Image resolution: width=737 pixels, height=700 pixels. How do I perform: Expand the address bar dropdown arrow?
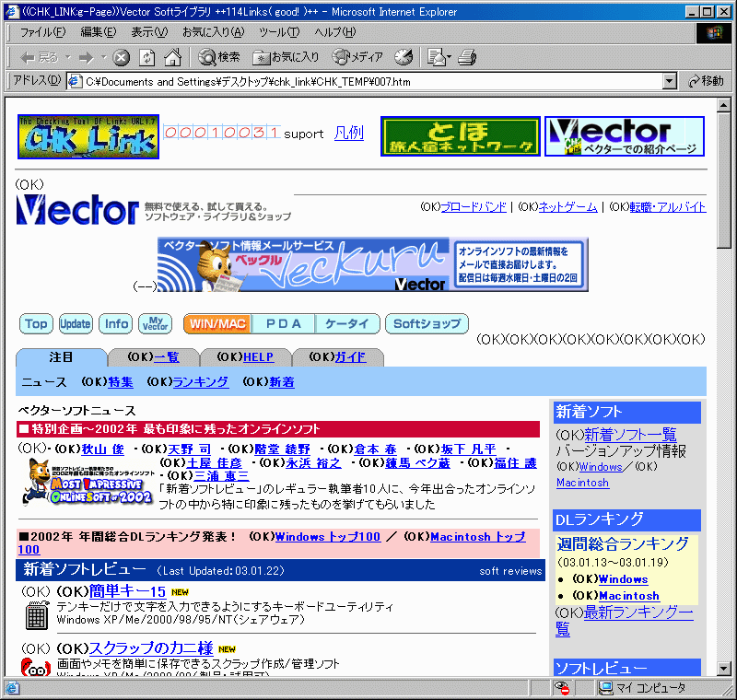pos(670,81)
